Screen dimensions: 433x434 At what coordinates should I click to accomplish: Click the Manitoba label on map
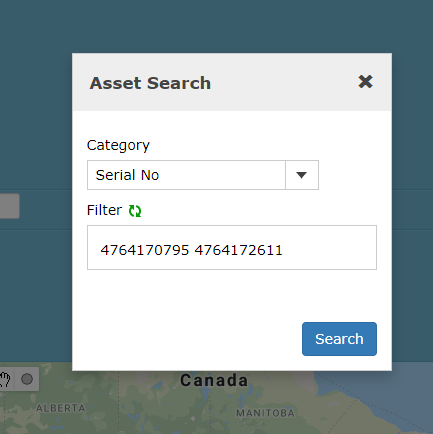[x=265, y=413]
